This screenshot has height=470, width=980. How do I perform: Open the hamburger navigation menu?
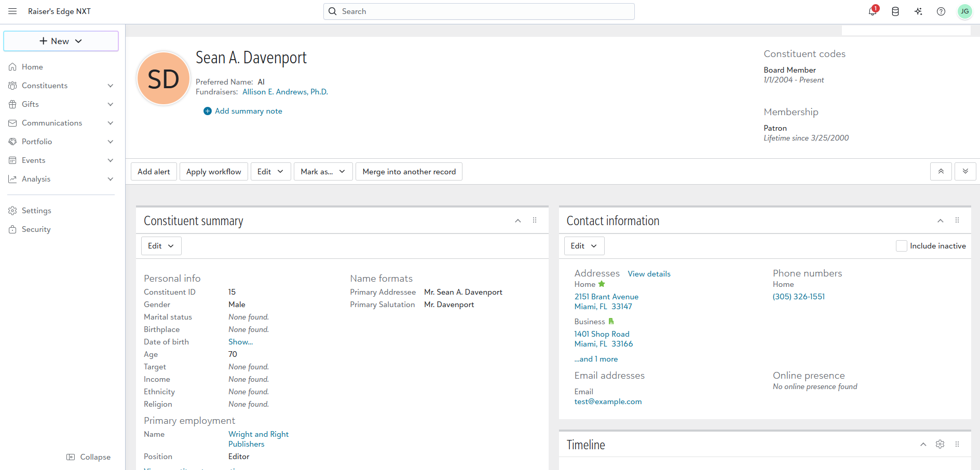(x=12, y=11)
